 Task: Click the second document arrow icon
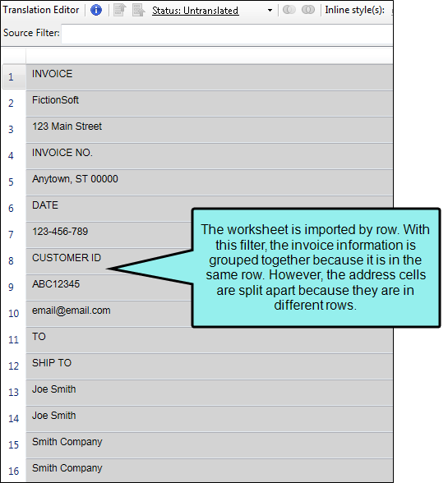138,10
